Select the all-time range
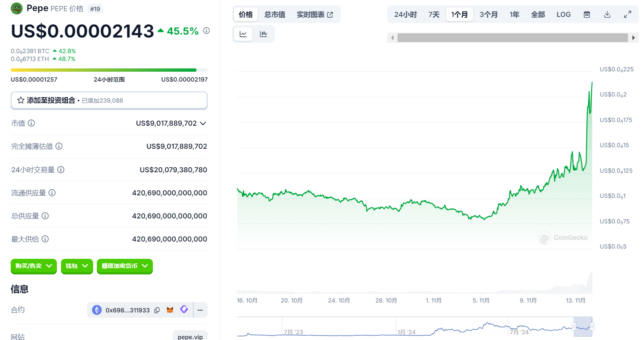This screenshot has height=340, width=644. [x=538, y=14]
